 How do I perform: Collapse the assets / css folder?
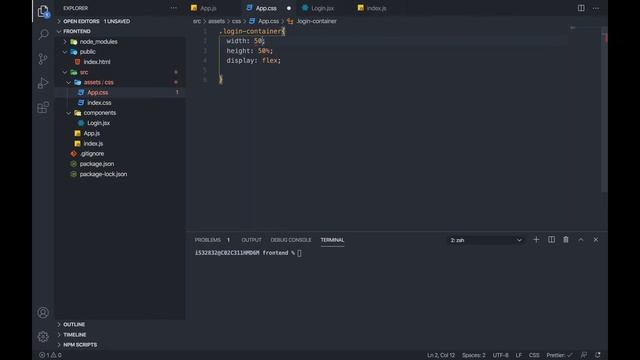point(98,82)
